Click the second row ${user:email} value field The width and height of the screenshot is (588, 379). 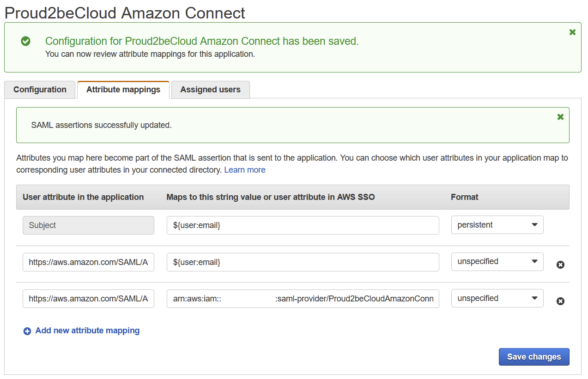[303, 262]
